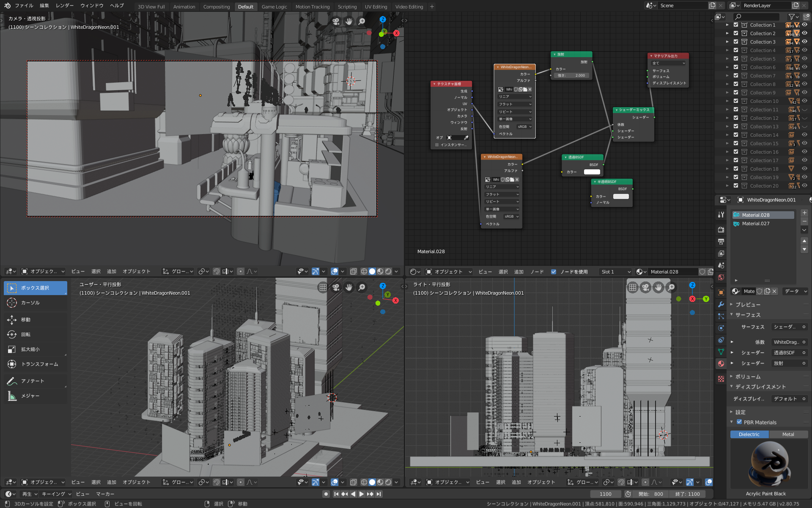Switch to the Compositing workspace tab
The image size is (812, 508).
[216, 7]
